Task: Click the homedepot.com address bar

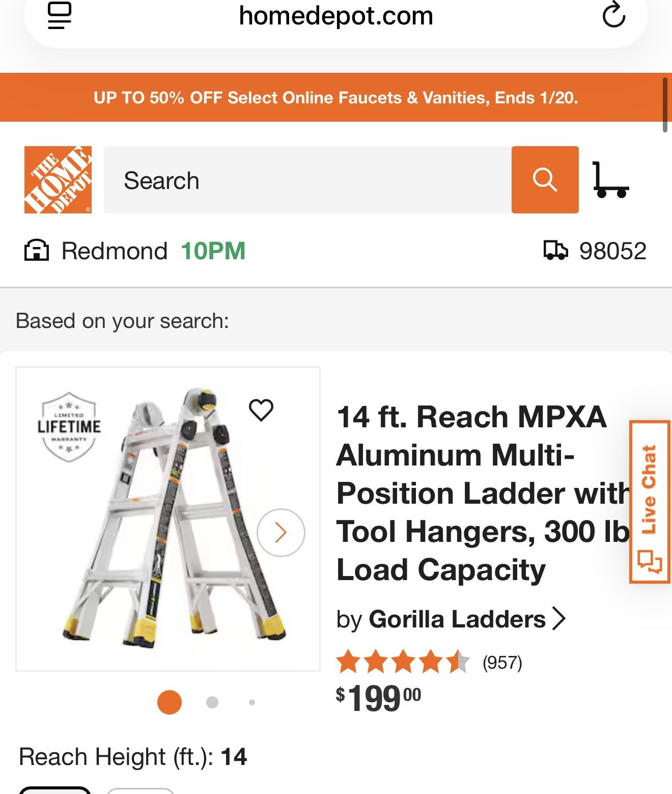Action: pos(336,15)
